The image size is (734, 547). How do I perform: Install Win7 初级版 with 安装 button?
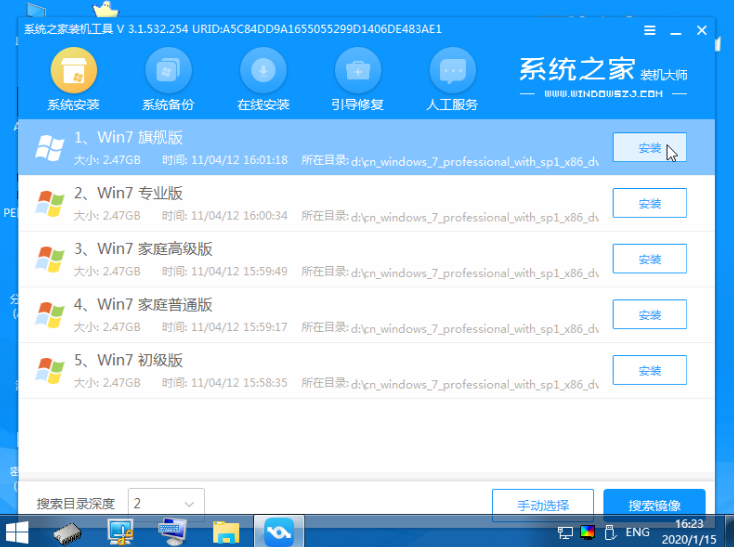[649, 370]
